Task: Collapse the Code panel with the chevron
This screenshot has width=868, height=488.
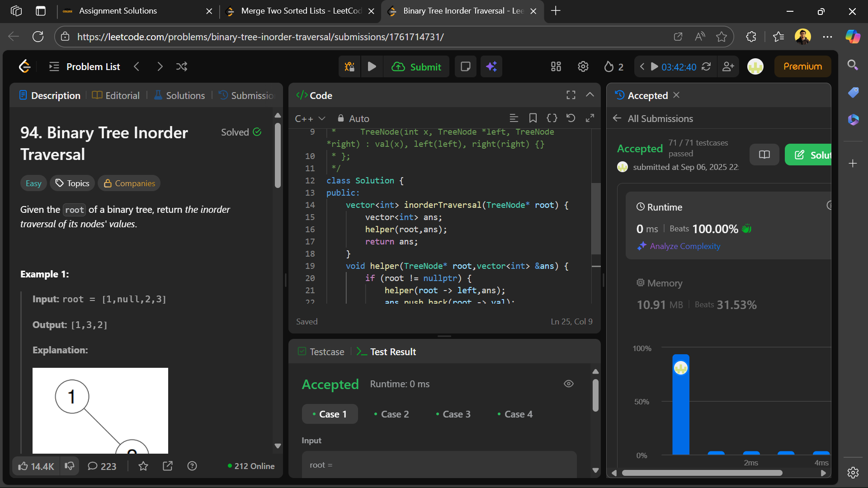Action: [x=590, y=95]
